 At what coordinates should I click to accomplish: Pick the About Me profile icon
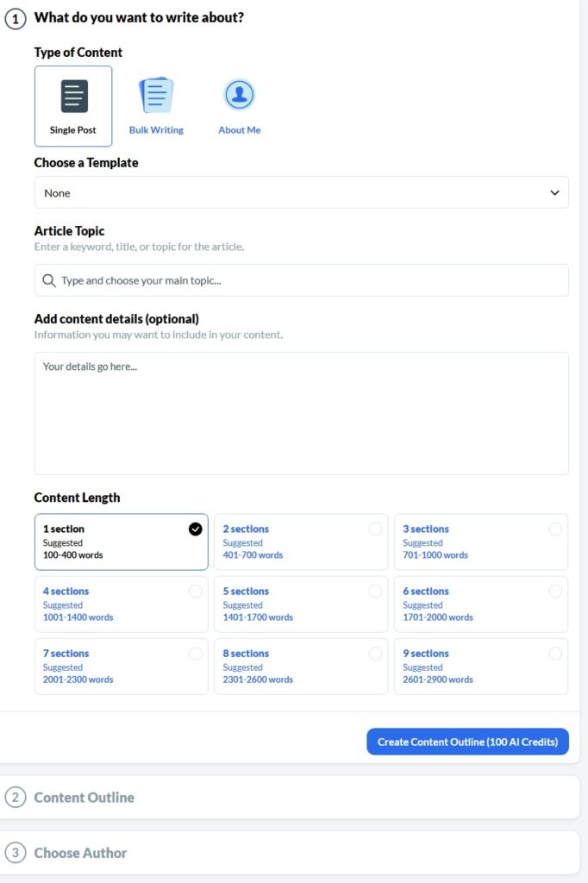[x=239, y=95]
